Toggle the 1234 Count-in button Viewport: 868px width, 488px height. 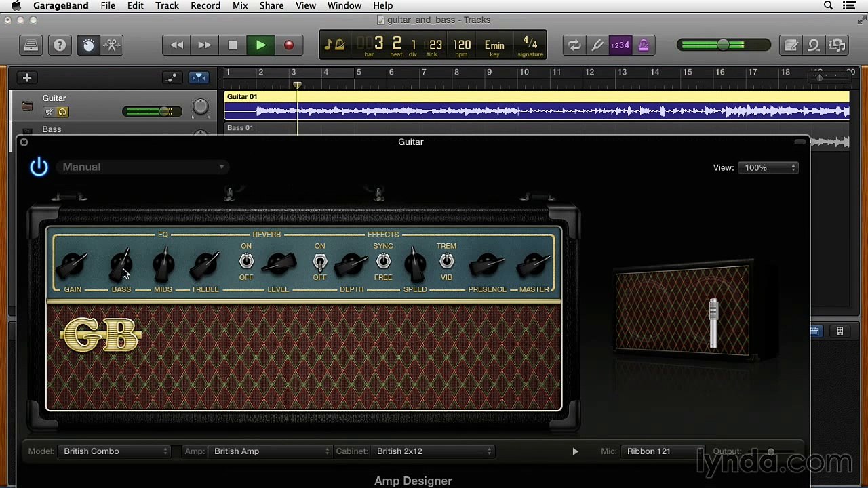pyautogui.click(x=620, y=45)
